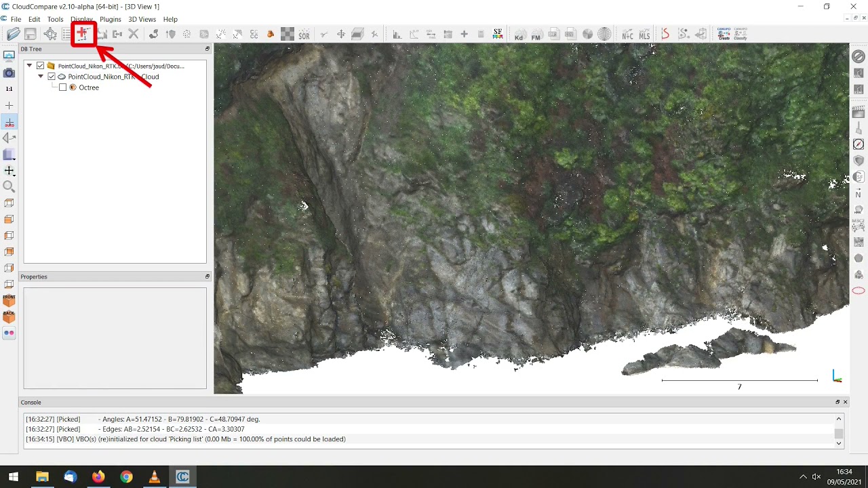Activate the point picking crosshair tool
This screenshot has height=488, width=868.
pos(50,34)
